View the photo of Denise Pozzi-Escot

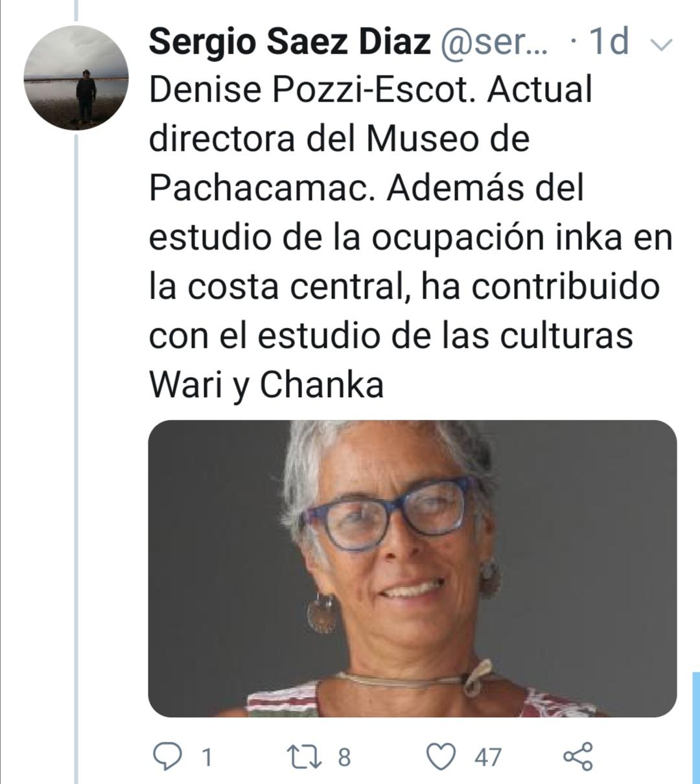tap(413, 568)
